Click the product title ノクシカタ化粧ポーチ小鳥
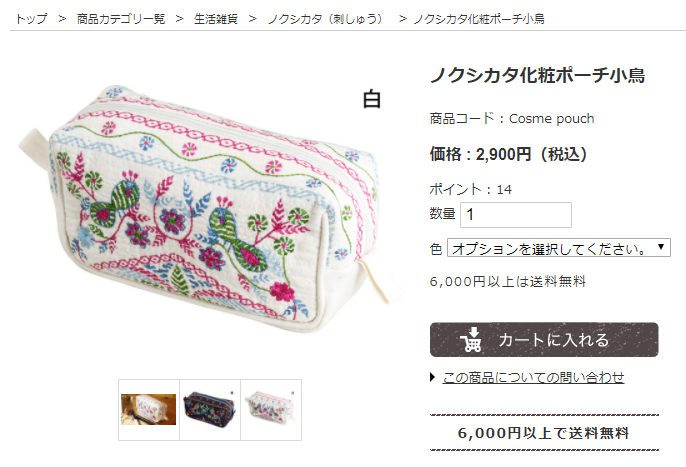 tap(538, 75)
